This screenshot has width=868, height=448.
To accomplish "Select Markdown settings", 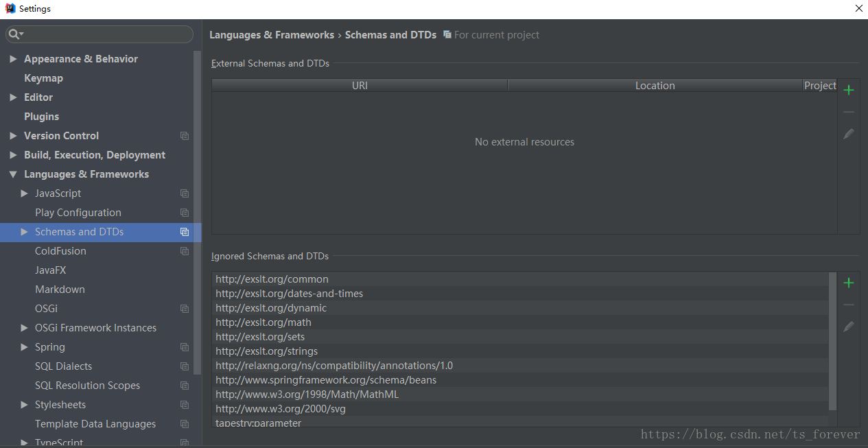I will (60, 290).
